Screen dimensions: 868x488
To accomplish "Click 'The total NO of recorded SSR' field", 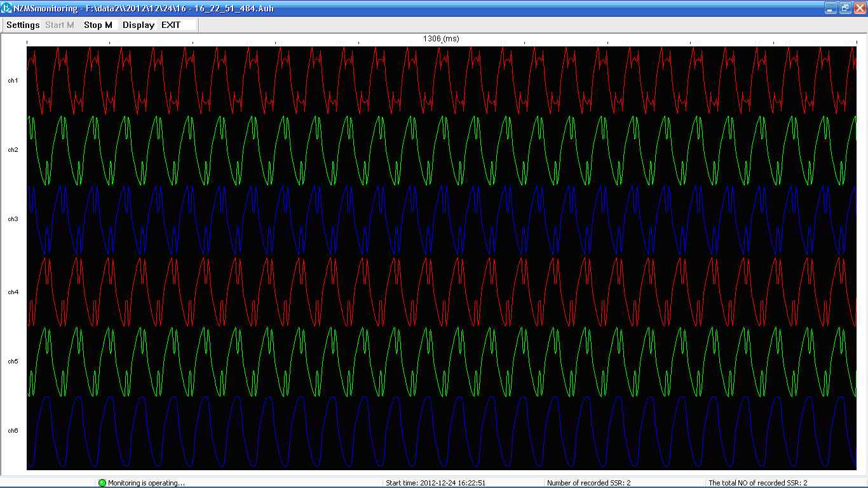I will [x=757, y=483].
